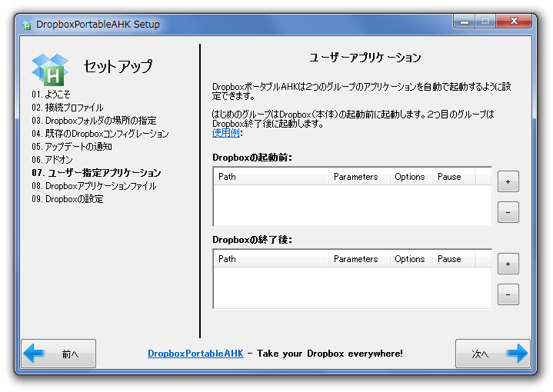Viewport: 553px width, 392px height.
Task: Click the セットアップ heading text
Action: [118, 66]
